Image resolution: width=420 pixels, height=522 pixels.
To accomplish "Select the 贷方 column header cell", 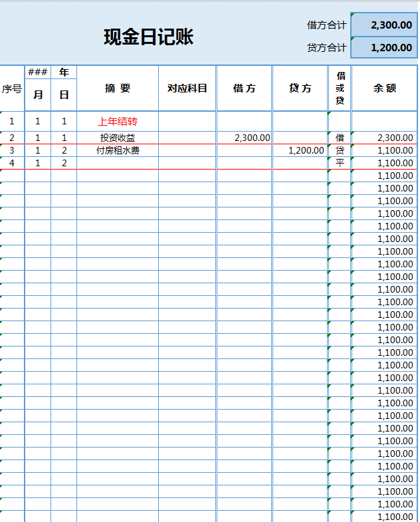I will [x=300, y=88].
